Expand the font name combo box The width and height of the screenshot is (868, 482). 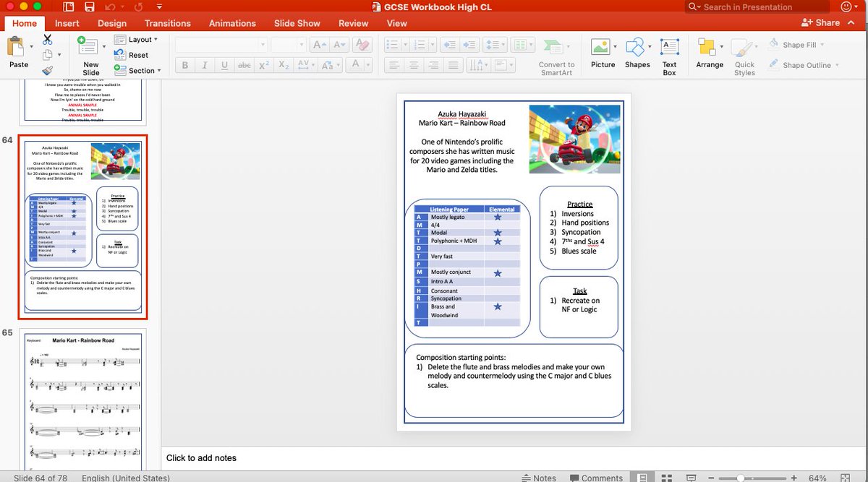click(263, 45)
